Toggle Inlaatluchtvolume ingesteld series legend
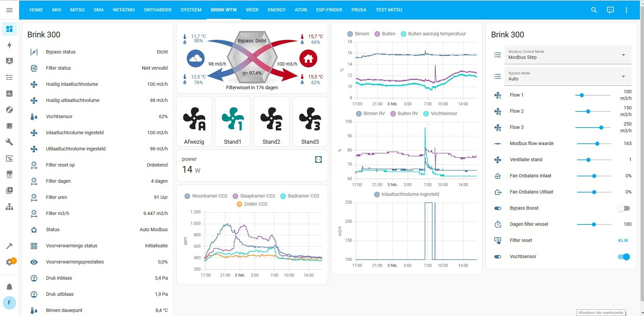The image size is (644, 316). [407, 194]
